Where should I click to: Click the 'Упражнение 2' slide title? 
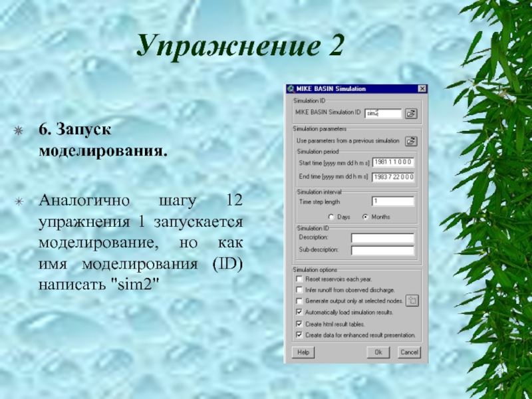(x=241, y=46)
